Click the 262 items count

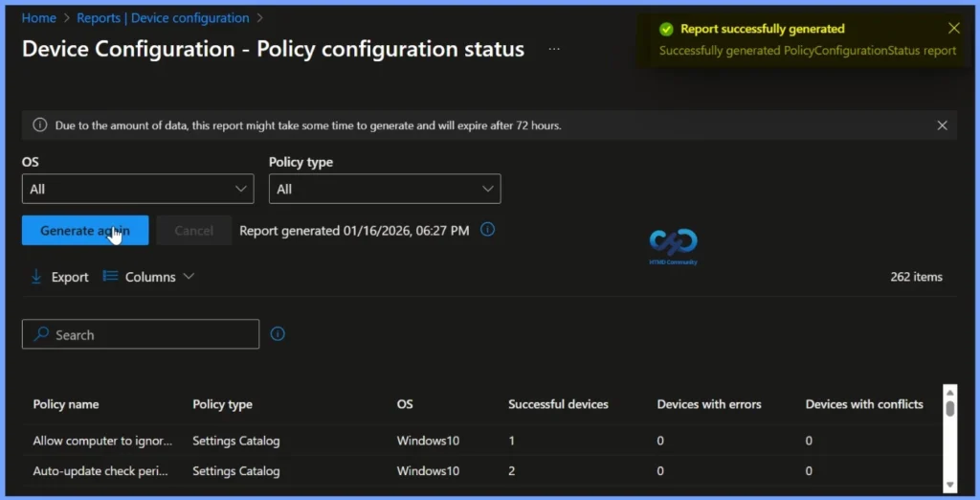coord(916,277)
